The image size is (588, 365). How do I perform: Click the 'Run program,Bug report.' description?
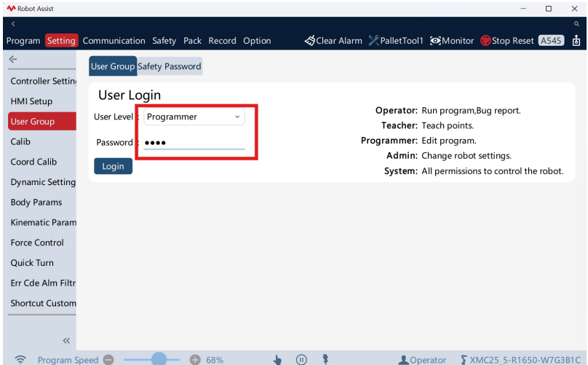[x=471, y=111]
